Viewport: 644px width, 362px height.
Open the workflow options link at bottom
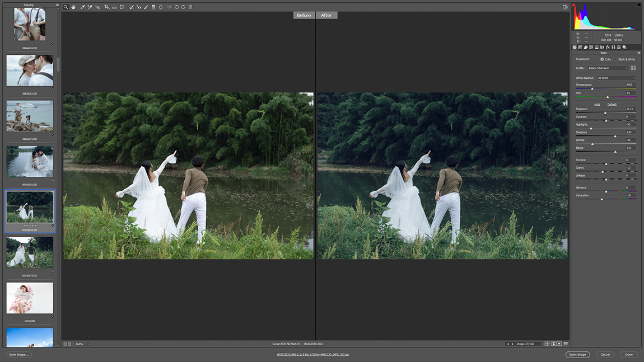click(x=313, y=354)
